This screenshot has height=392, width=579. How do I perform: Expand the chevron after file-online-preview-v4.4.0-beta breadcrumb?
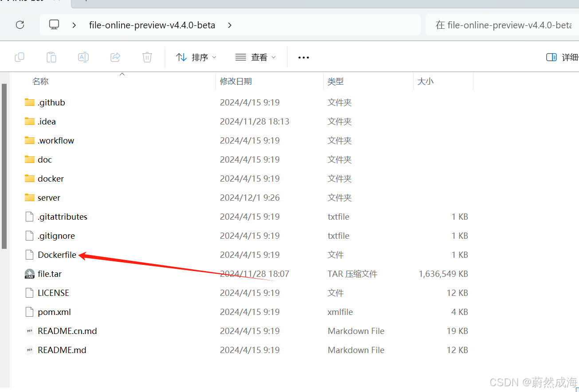[x=230, y=25]
